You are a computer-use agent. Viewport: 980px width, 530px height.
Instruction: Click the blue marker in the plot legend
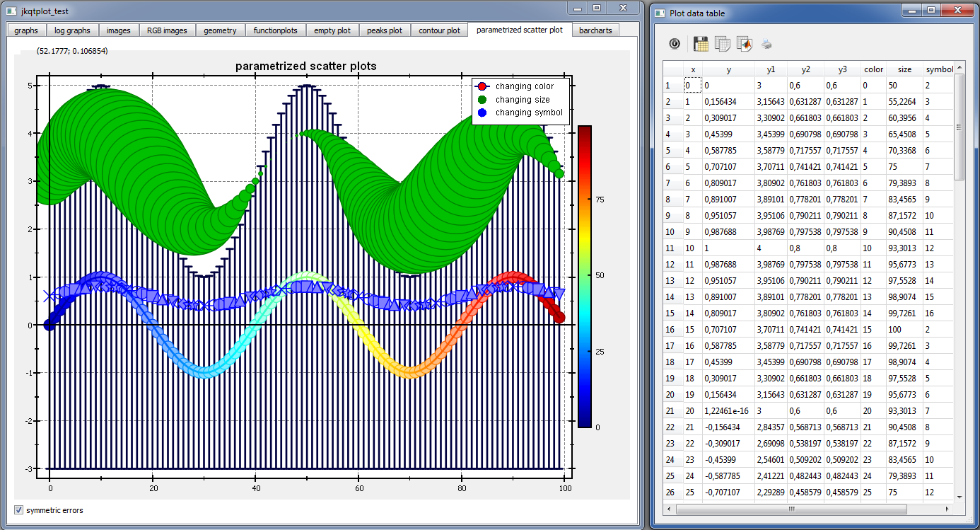tap(482, 113)
